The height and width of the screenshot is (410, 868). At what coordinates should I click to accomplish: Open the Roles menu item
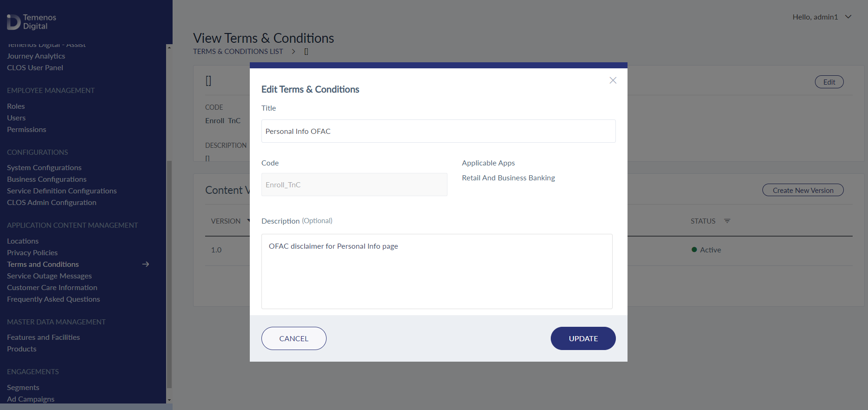tap(16, 106)
